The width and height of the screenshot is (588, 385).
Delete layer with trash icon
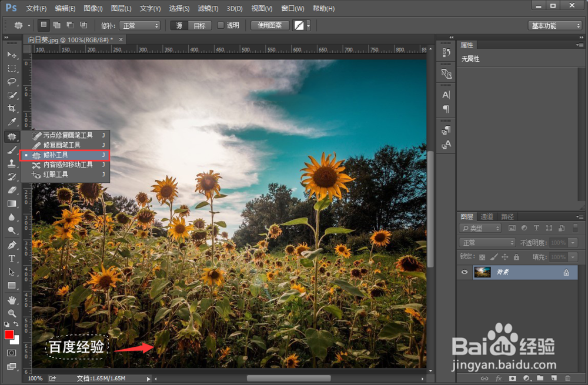(x=568, y=379)
